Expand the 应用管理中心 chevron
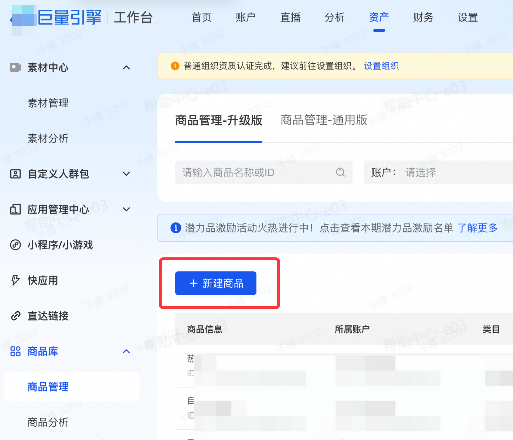This screenshot has height=440, width=513. (126, 209)
